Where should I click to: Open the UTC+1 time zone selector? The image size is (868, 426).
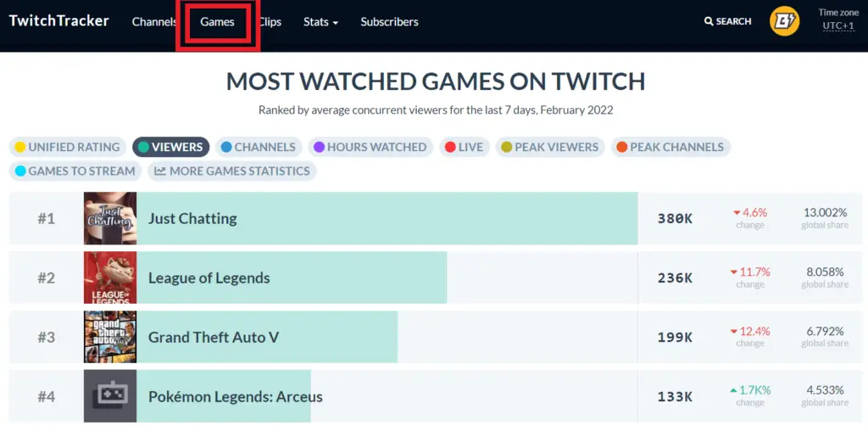point(838,25)
